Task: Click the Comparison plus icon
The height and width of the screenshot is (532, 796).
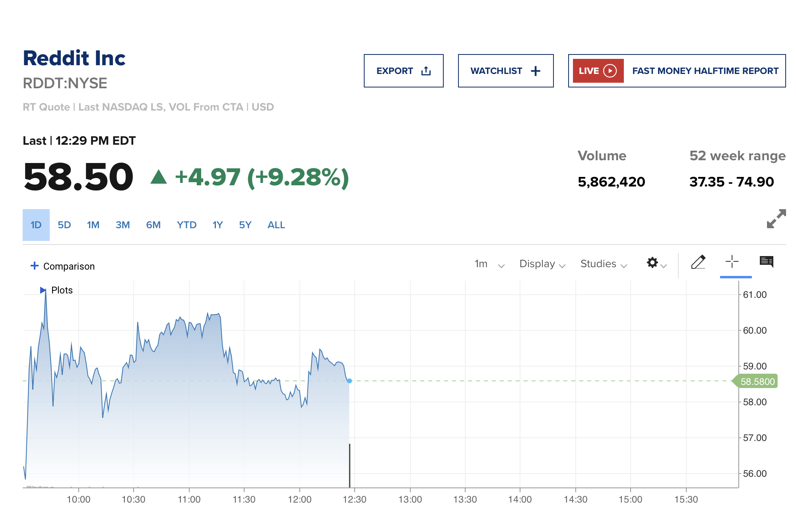Action: 35,266
